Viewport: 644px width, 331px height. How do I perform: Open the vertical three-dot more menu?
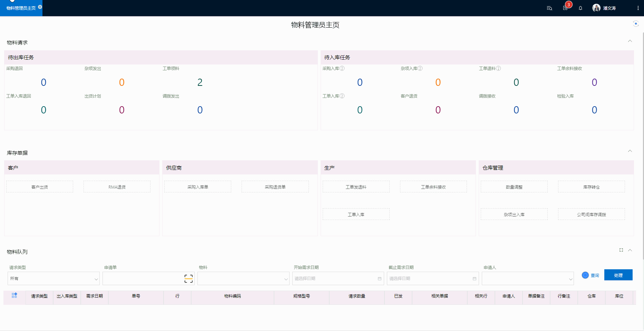tap(638, 8)
